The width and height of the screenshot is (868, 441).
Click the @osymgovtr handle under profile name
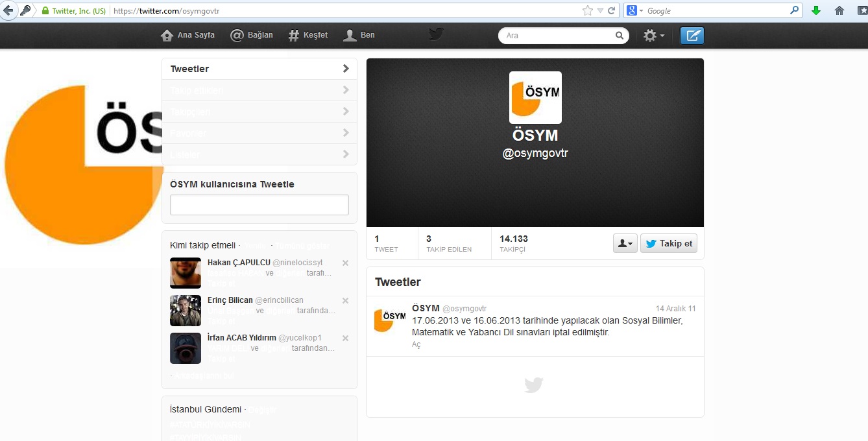pyautogui.click(x=535, y=154)
